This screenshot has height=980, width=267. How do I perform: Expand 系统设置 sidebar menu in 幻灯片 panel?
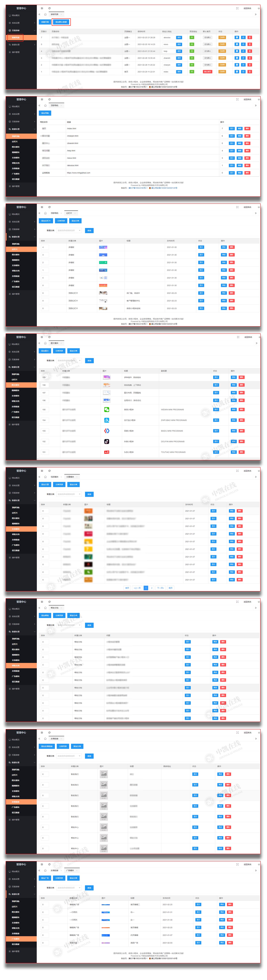click(21, 222)
